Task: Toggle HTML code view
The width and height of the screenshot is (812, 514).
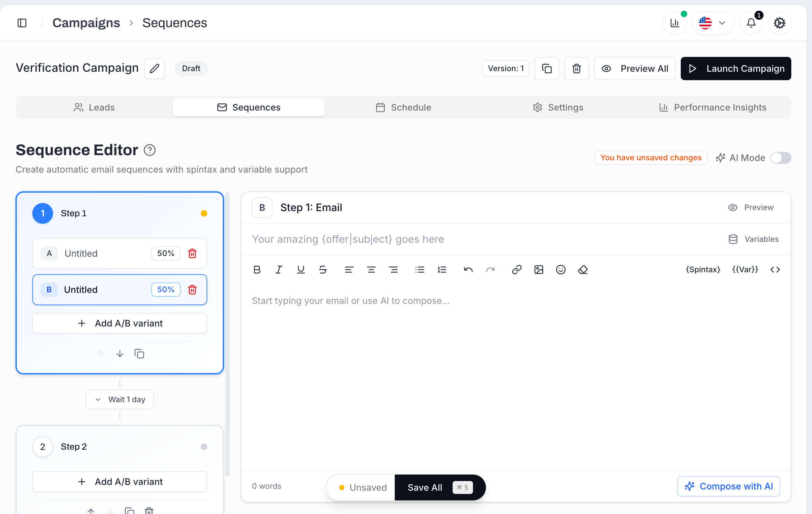Action: tap(775, 270)
